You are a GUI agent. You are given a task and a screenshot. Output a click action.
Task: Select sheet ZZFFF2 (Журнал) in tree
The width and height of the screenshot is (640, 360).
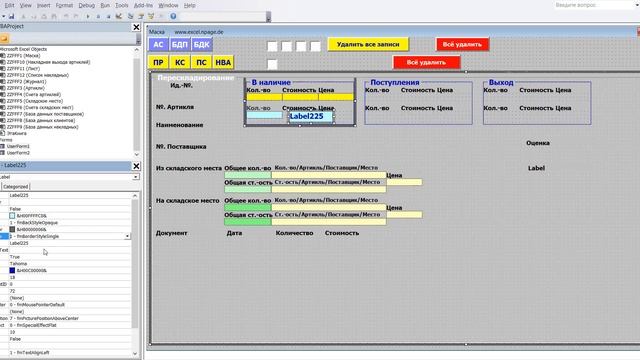pos(26,82)
